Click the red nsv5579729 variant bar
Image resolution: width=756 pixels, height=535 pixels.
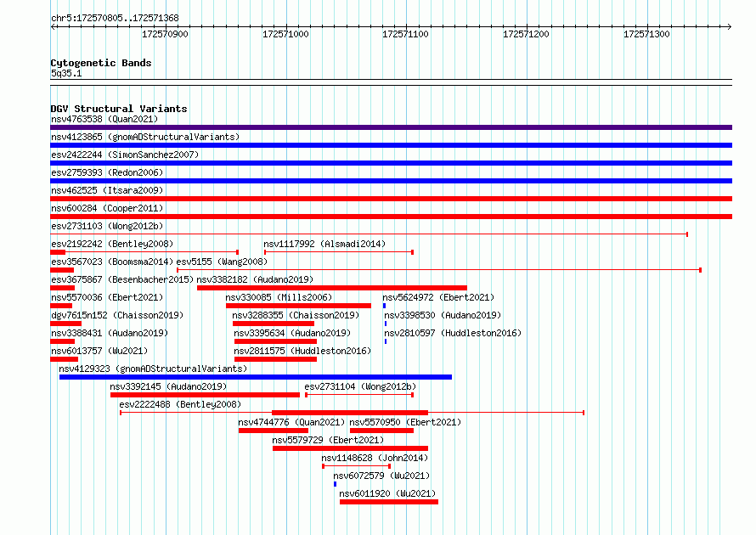pos(350,448)
